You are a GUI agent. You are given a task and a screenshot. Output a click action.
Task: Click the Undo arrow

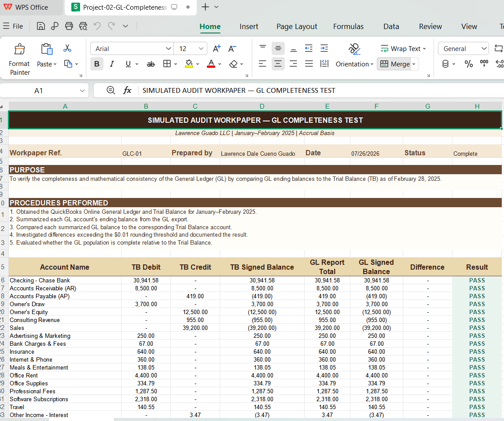tap(97, 26)
